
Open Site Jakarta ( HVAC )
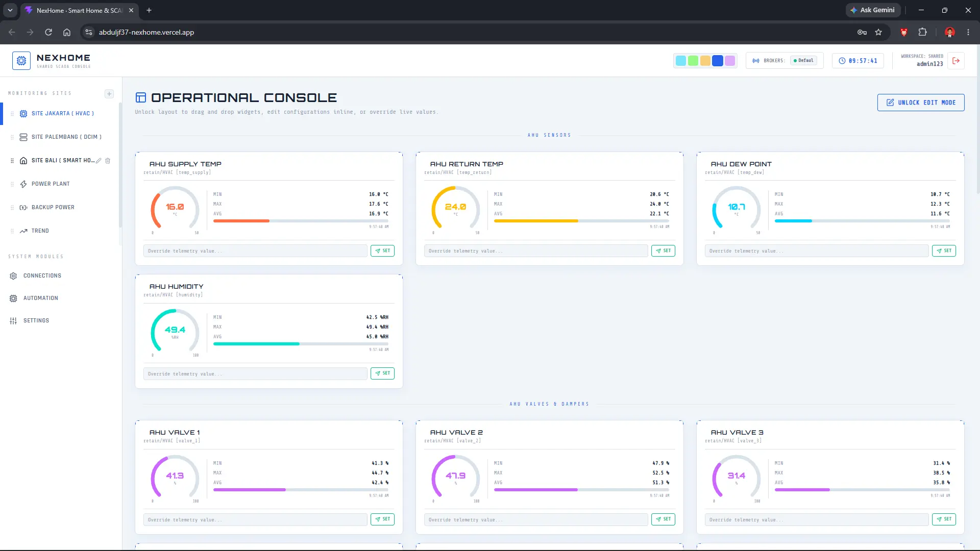click(62, 114)
